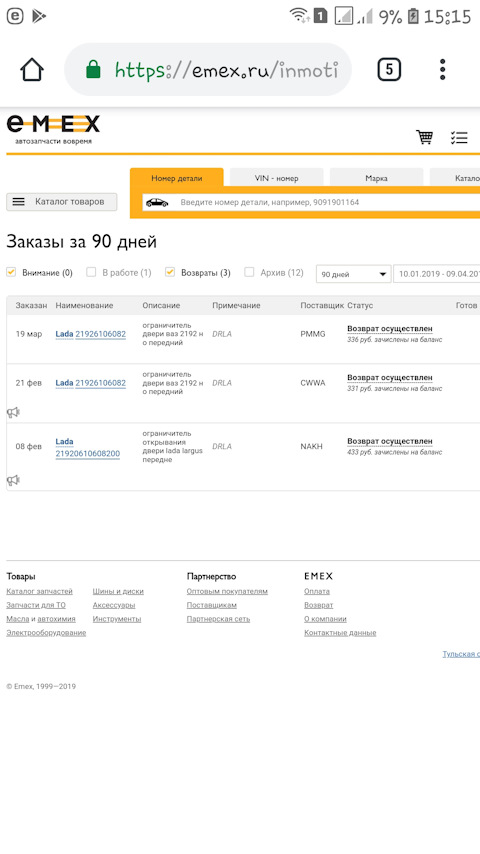Image resolution: width=480 pixels, height=854 pixels.
Task: Click the Наименование column header
Action: 84,306
